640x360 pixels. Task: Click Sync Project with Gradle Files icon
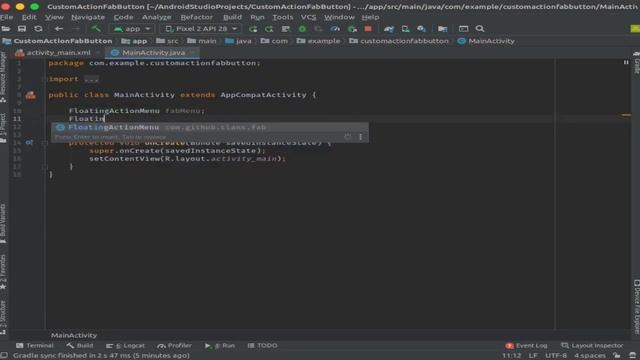[389, 29]
